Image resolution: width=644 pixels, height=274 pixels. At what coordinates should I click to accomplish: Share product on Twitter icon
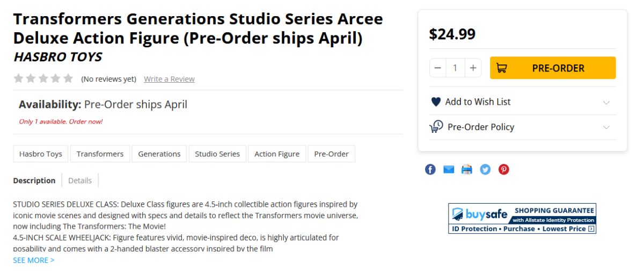(x=485, y=170)
